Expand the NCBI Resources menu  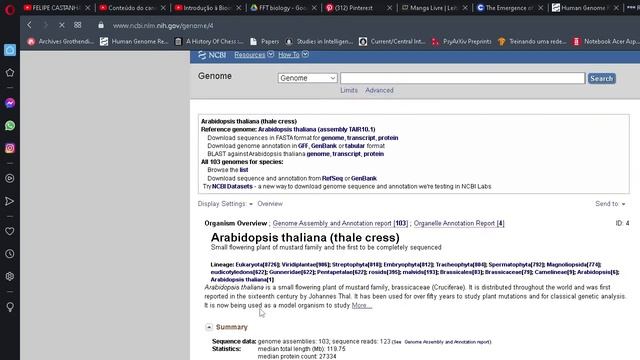[254, 55]
